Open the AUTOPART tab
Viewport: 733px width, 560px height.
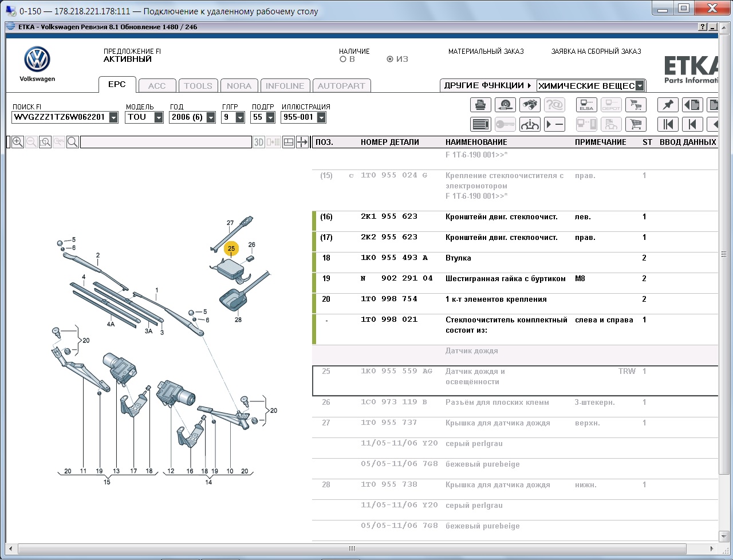pyautogui.click(x=341, y=86)
